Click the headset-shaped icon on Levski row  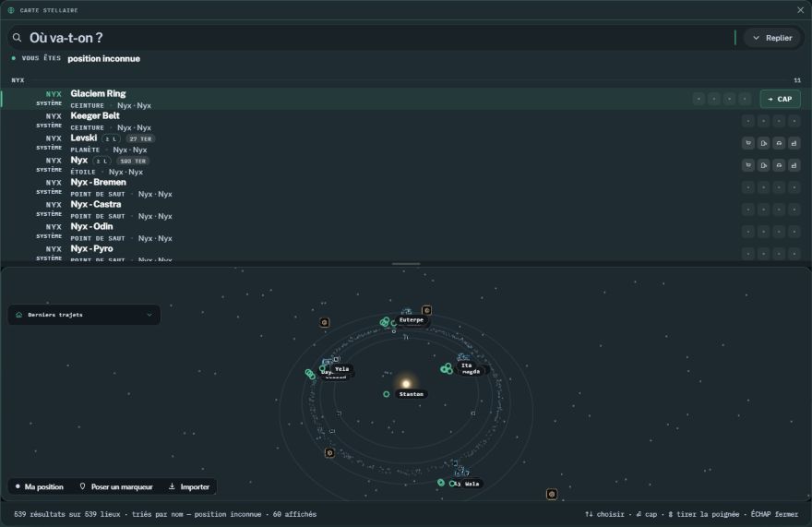click(x=779, y=143)
